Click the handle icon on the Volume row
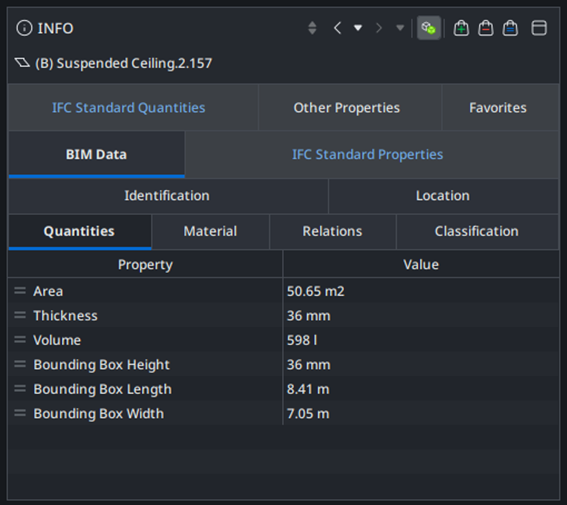The width and height of the screenshot is (567, 505). tap(20, 340)
